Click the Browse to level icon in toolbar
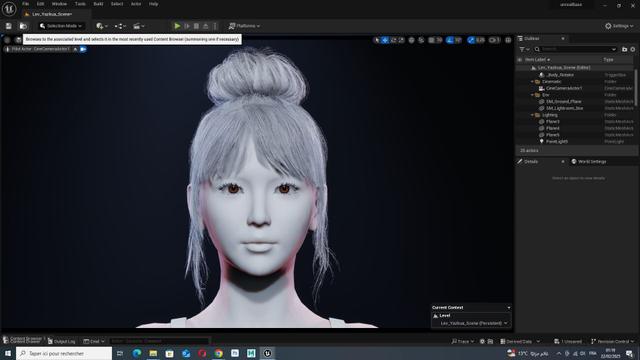Screen dimensions: 640x360 23,26
